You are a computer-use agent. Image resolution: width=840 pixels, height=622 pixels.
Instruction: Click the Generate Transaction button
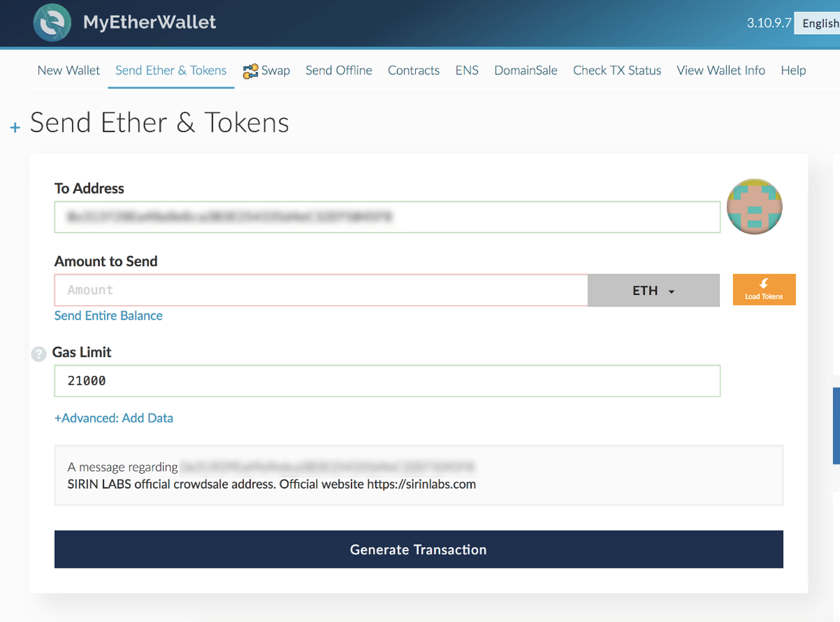point(418,549)
